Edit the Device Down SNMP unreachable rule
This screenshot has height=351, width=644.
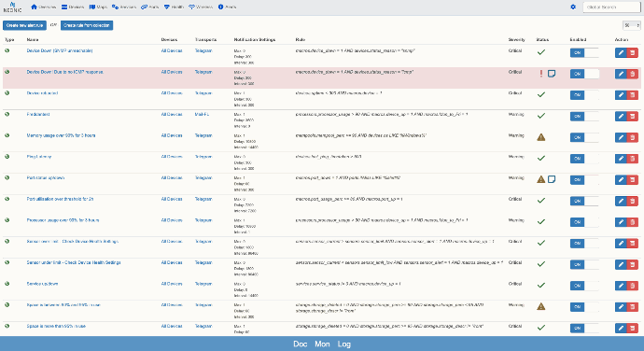pyautogui.click(x=621, y=52)
